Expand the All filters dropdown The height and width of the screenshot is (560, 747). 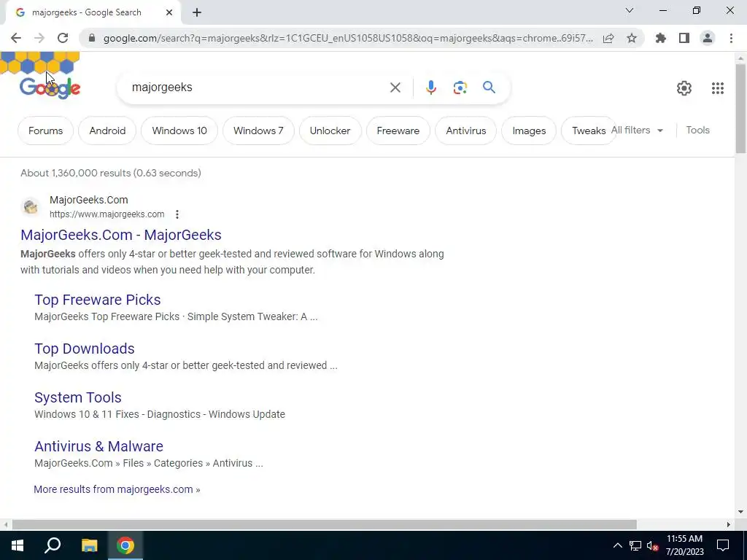click(x=638, y=130)
